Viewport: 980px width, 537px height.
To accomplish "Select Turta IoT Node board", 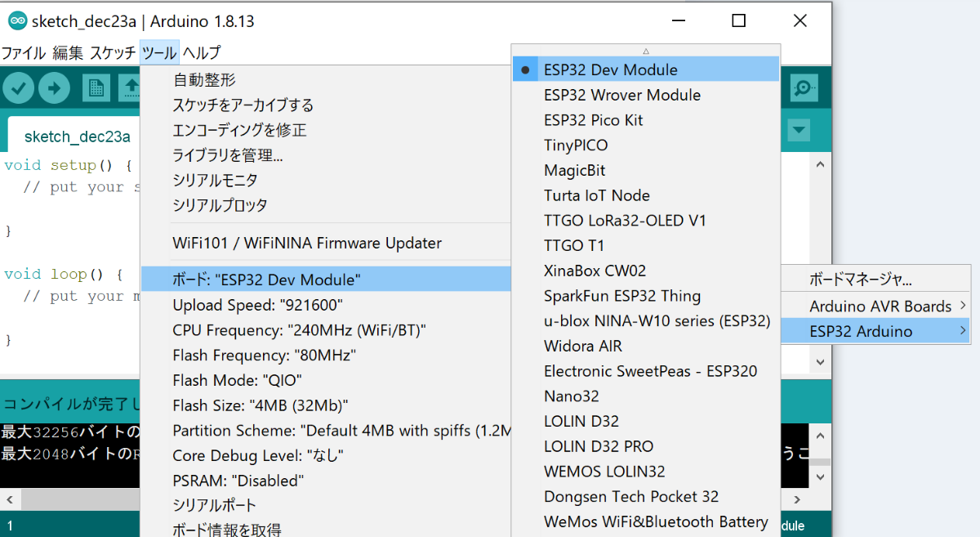I will coord(646,195).
